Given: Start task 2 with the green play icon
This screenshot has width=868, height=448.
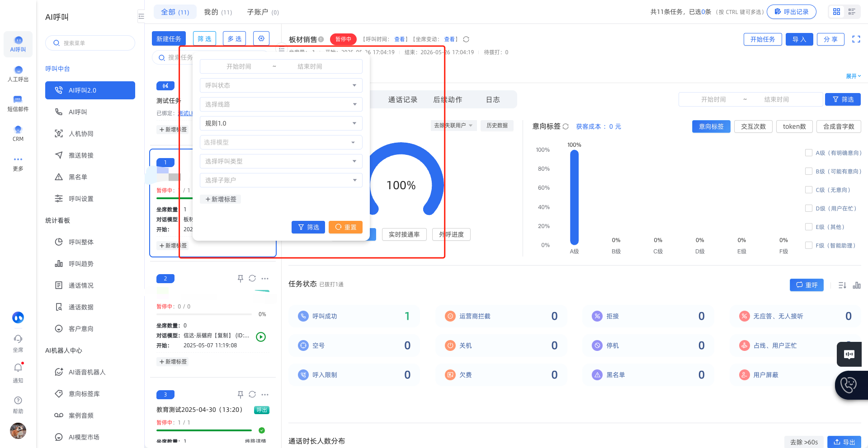Looking at the screenshot, I should tap(261, 336).
